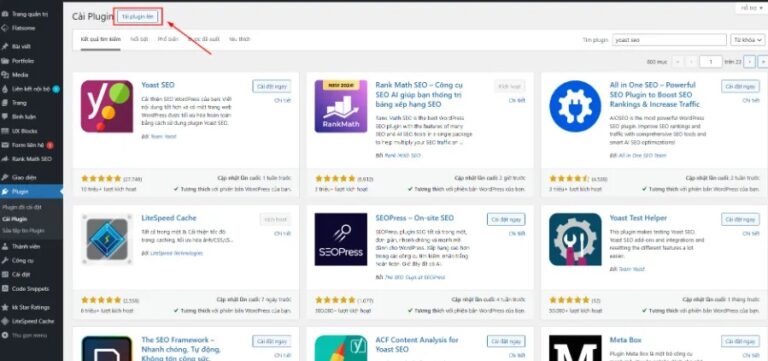Install The SEO Framework plugin
768x361 pixels.
coord(271,341)
